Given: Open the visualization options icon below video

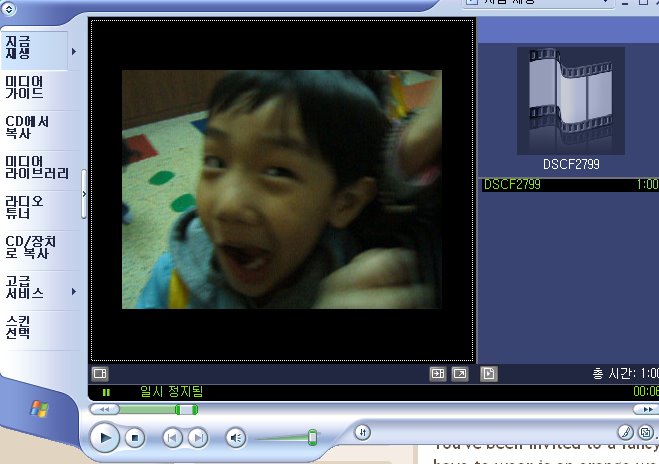Looking at the screenshot, I should 100,373.
